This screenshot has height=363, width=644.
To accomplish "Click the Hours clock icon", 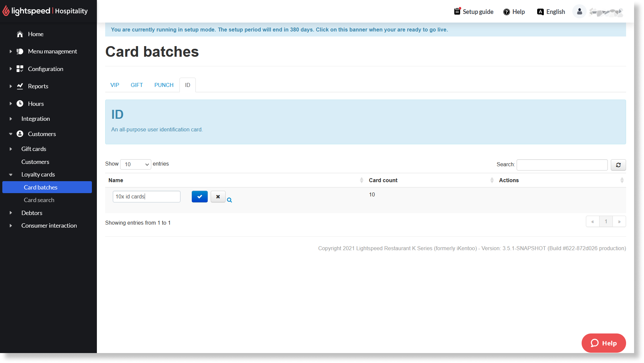I will pyautogui.click(x=20, y=104).
